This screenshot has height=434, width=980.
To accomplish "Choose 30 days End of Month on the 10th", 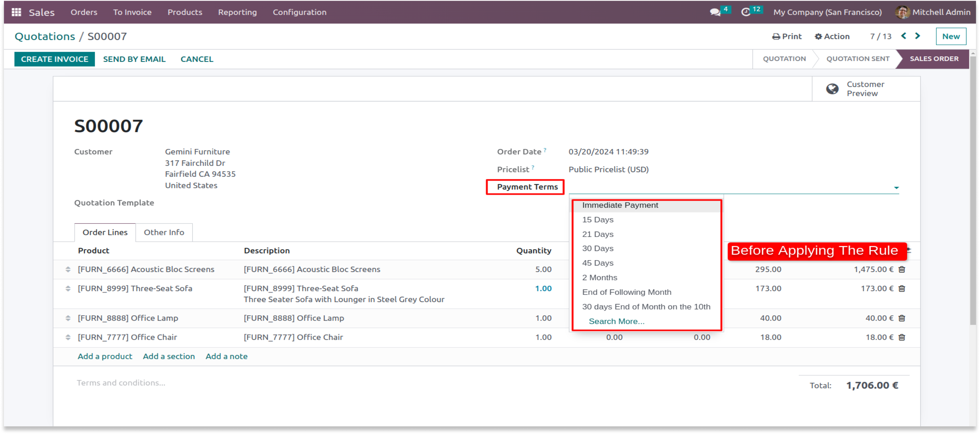I will pyautogui.click(x=646, y=307).
